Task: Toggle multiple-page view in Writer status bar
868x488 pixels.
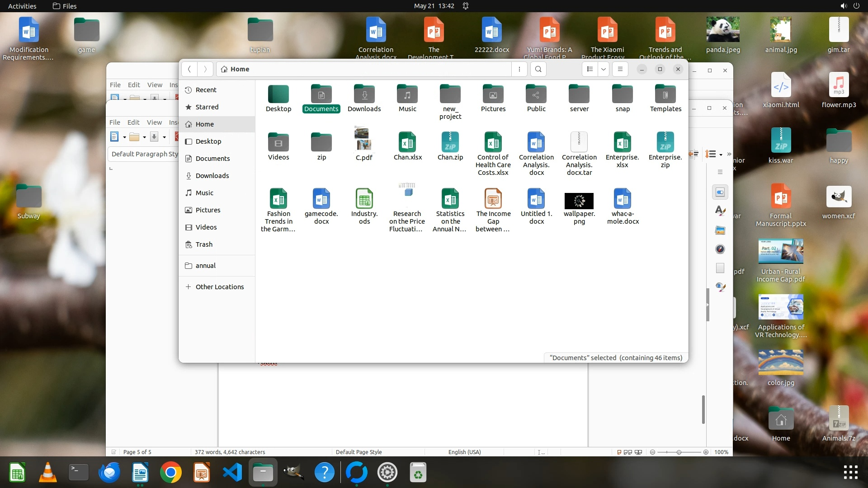Action: click(x=628, y=452)
